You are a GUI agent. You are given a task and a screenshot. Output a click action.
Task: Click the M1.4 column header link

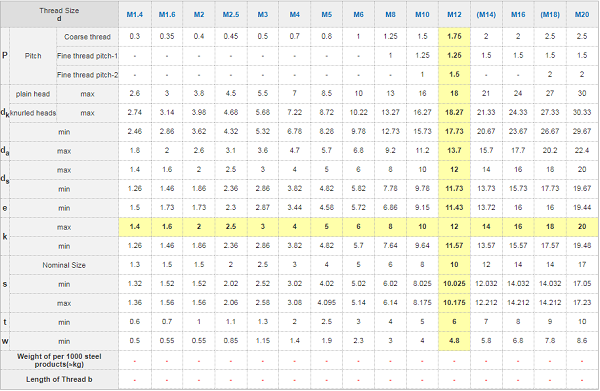[x=135, y=15]
